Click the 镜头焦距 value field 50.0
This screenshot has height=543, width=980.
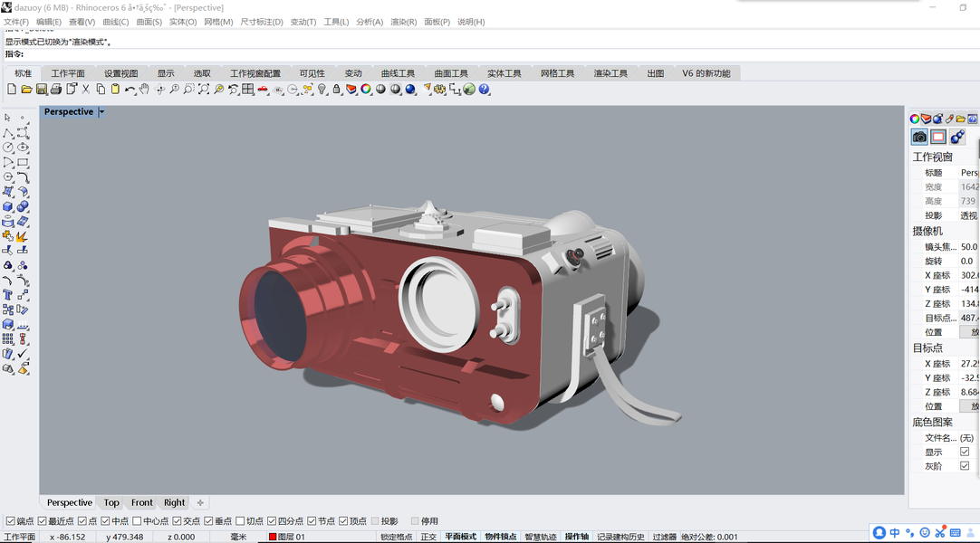click(x=969, y=246)
